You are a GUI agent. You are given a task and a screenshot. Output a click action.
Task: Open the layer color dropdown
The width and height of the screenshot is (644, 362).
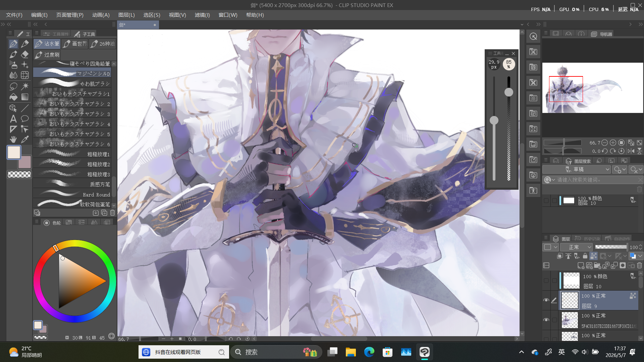tap(635, 256)
